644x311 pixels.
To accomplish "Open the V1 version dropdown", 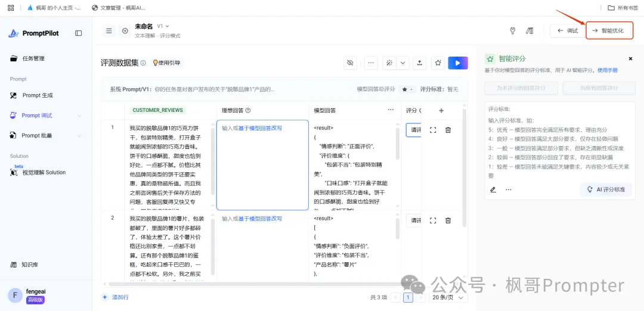I will (x=163, y=26).
